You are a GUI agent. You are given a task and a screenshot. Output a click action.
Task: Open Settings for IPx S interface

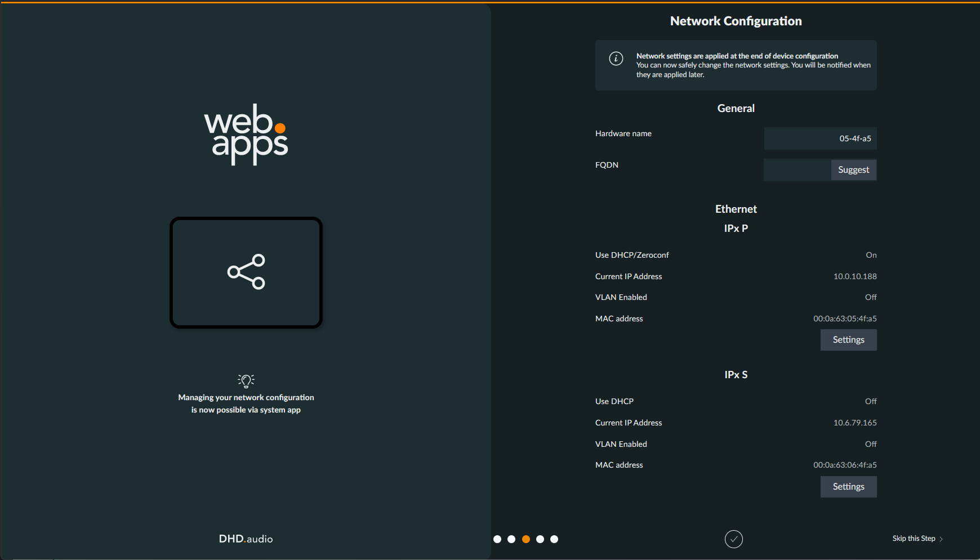click(x=849, y=487)
